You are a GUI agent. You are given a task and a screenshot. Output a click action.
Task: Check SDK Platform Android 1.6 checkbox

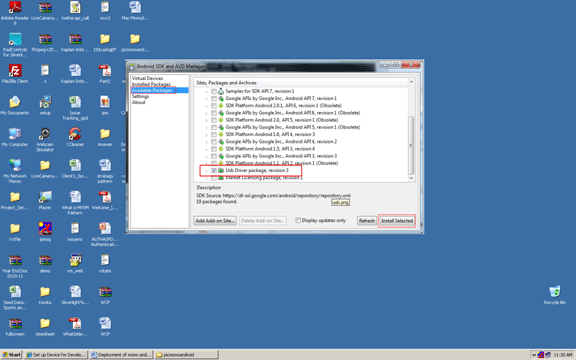tap(213, 134)
